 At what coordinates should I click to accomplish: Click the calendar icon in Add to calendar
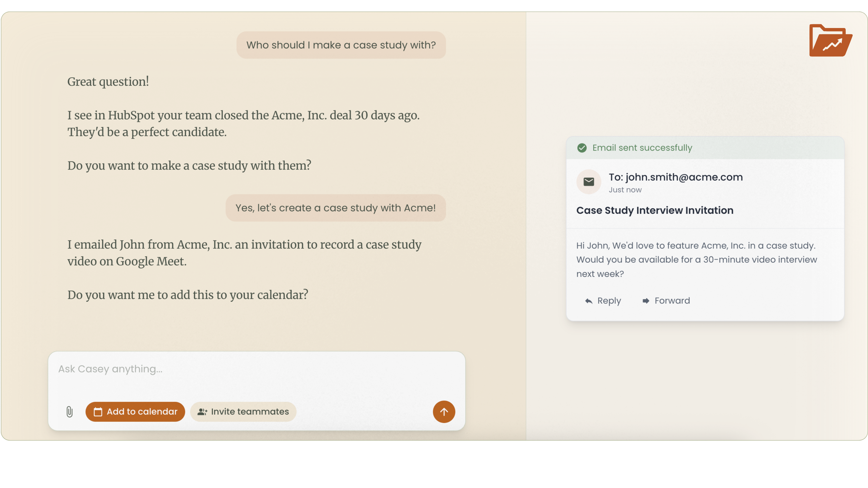[98, 412]
